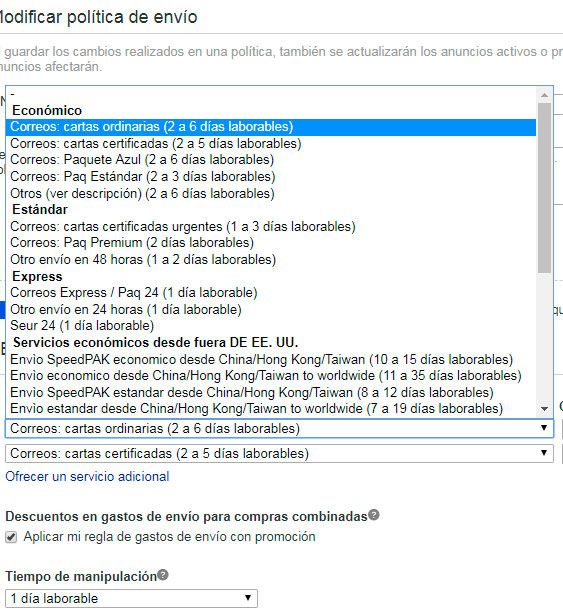Choose 'Correos: Paq Estándar (2 a 3 días)' option

[271, 176]
